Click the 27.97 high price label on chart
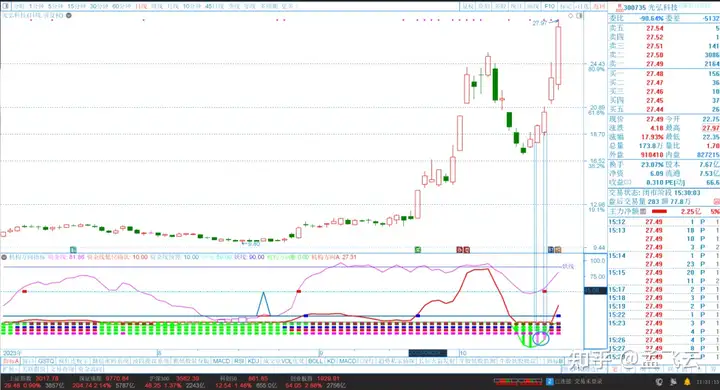Image resolution: width=720 pixels, height=390 pixels. coord(540,23)
